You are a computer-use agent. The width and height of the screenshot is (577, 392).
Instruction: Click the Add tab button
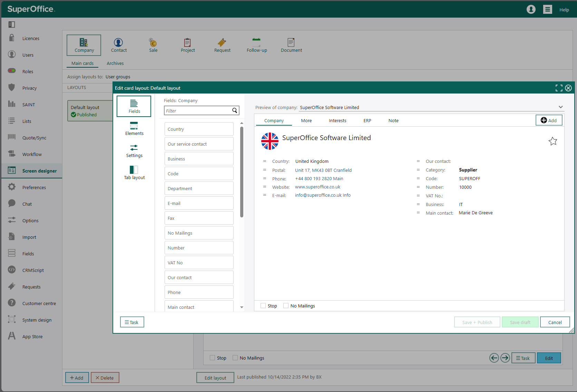tap(548, 120)
